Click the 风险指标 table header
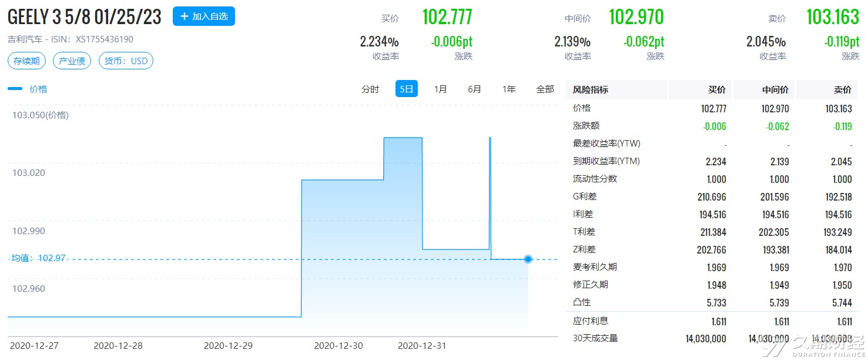Viewport: 868px width, 360px height. coord(591,90)
